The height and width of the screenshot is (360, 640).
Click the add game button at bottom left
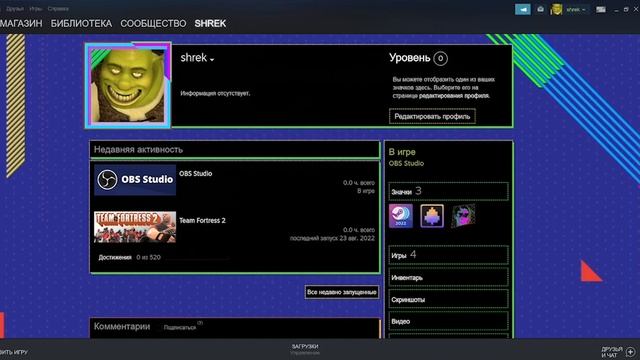14,352
